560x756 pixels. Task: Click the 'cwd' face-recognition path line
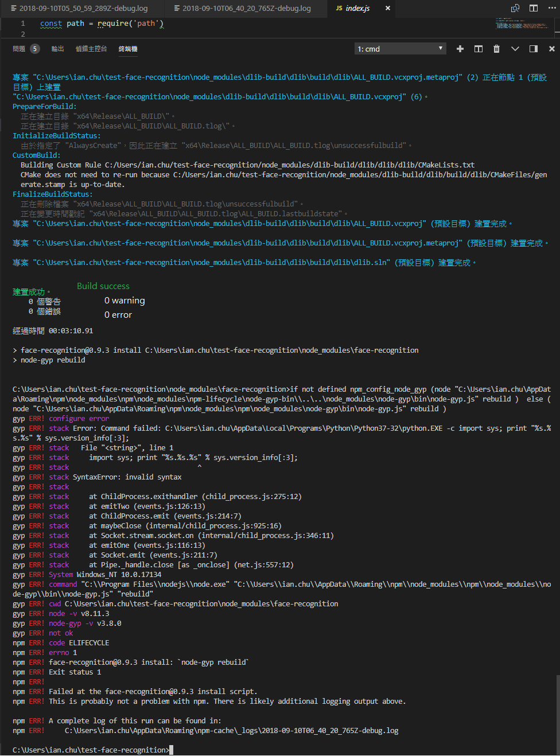[176, 603]
